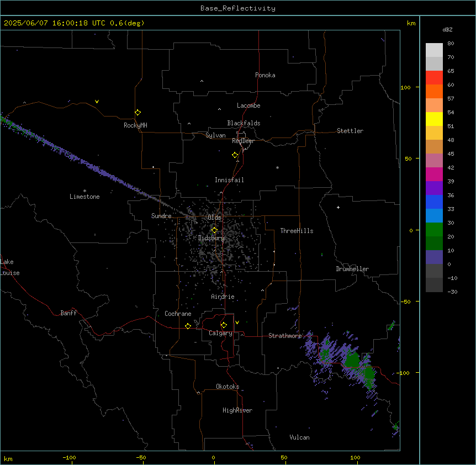Click the magenta 39 dBZ legend swatch
The image size is (476, 465).
point(434,174)
